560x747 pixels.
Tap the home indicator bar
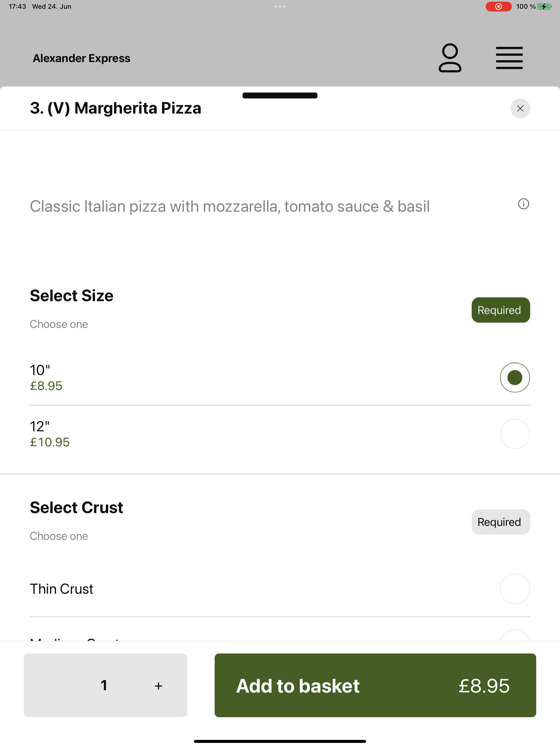pyautogui.click(x=280, y=741)
